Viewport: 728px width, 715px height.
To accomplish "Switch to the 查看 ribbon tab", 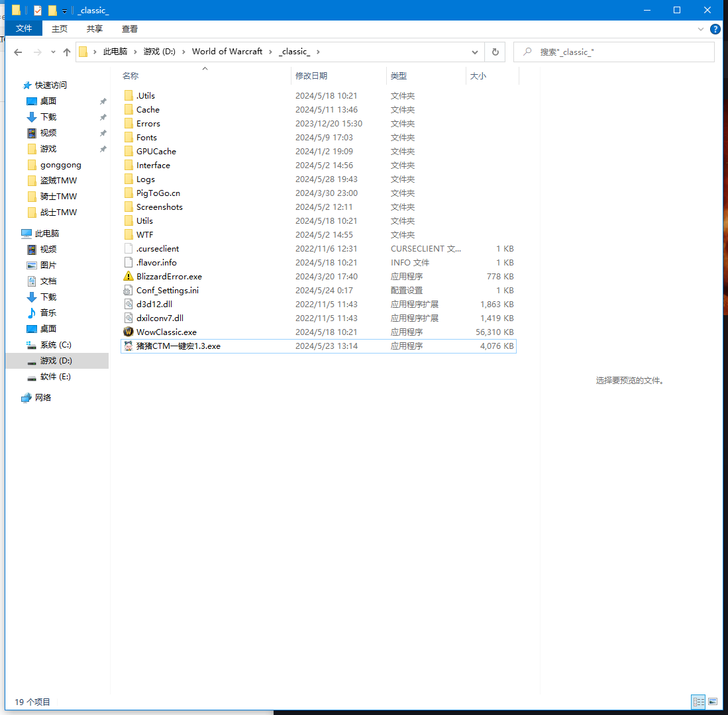I will click(130, 28).
